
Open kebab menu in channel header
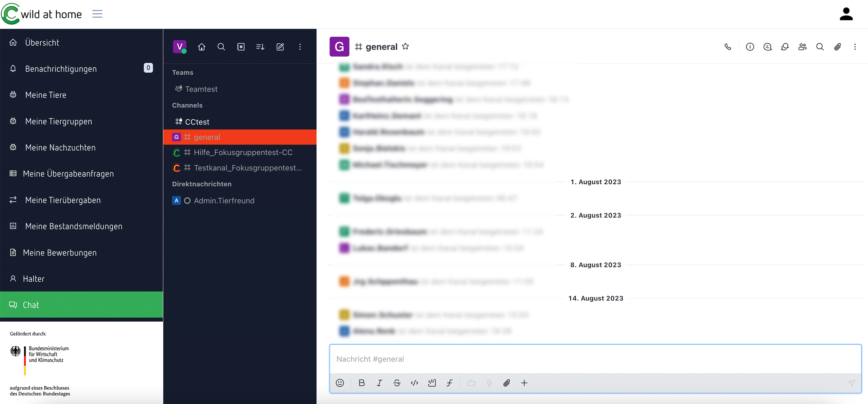855,47
